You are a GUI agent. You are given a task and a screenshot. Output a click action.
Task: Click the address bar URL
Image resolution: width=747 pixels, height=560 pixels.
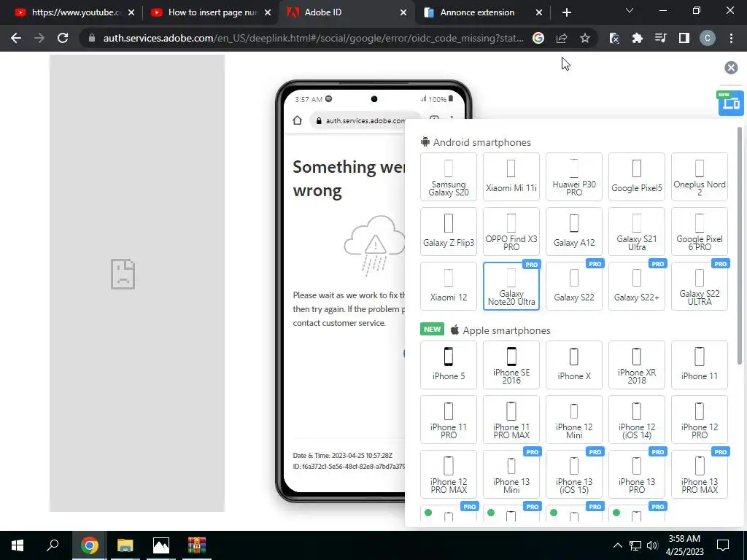(313, 38)
